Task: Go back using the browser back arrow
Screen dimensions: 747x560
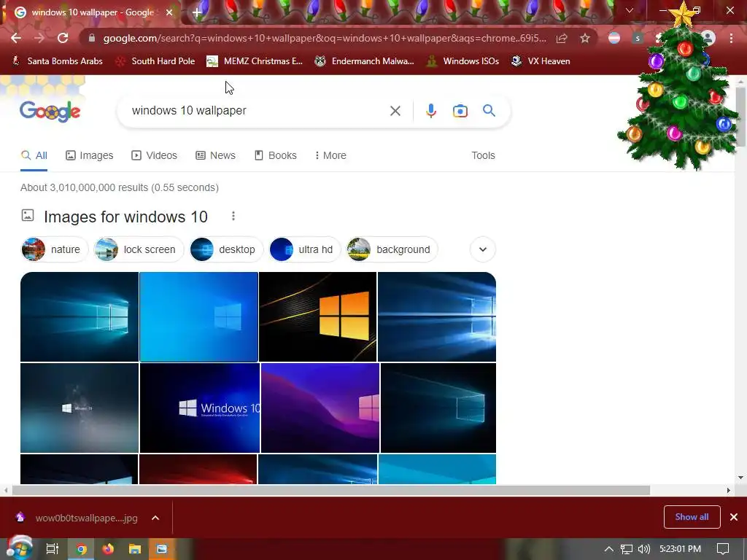Action: click(x=16, y=38)
